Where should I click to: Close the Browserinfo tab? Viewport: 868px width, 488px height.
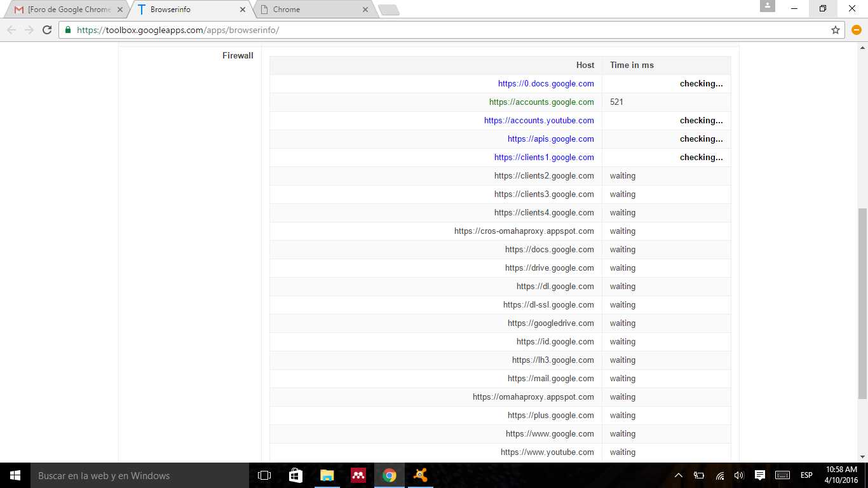pyautogui.click(x=243, y=10)
